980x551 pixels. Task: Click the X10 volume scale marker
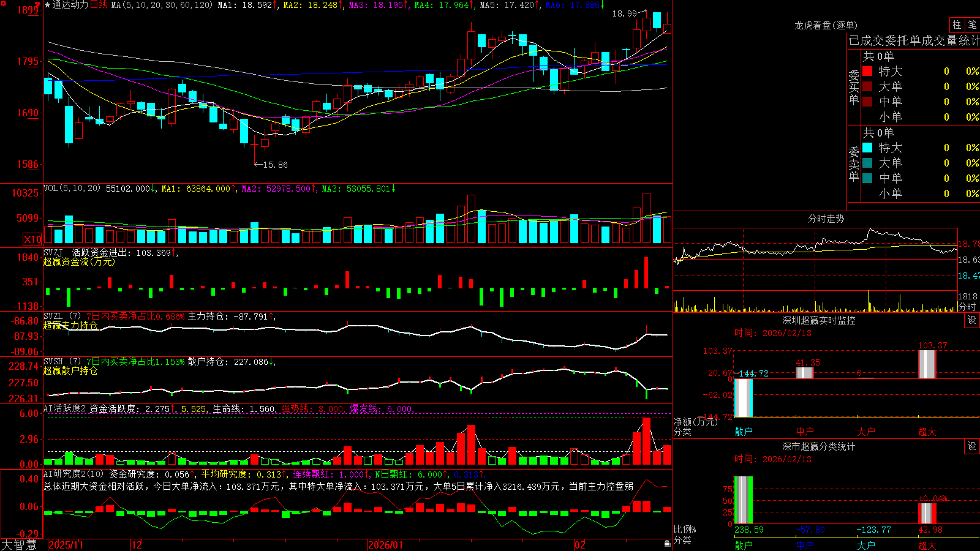click(x=32, y=239)
